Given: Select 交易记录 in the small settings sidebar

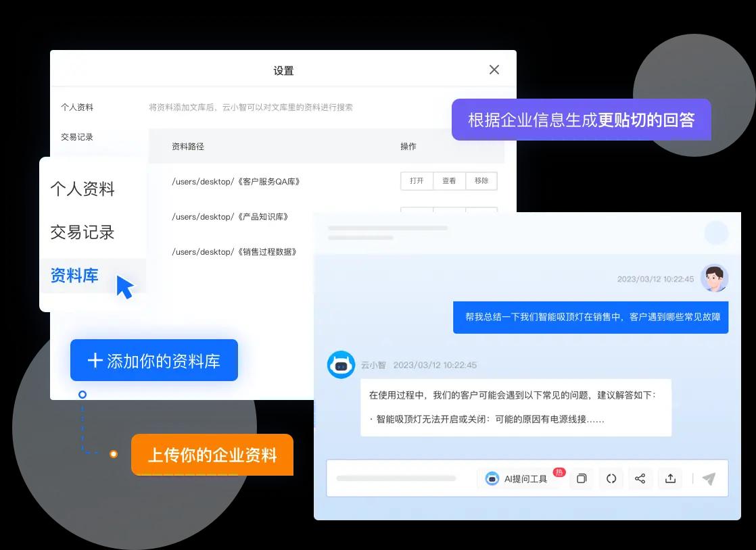Looking at the screenshot, I should point(77,136).
